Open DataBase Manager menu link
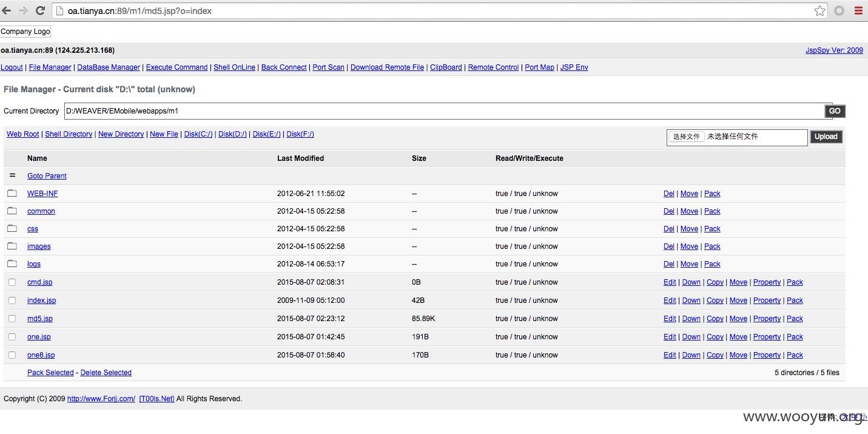868x434 pixels. (109, 67)
